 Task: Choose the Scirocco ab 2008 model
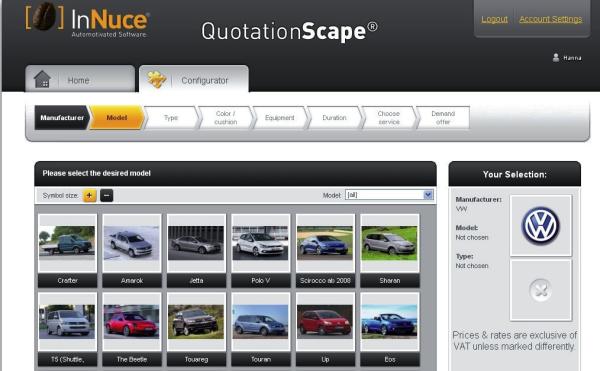click(x=325, y=251)
